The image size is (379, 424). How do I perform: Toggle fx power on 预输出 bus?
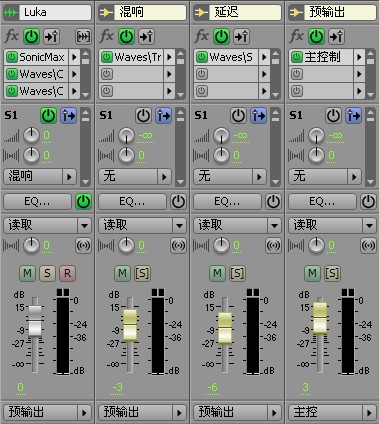pos(316,36)
